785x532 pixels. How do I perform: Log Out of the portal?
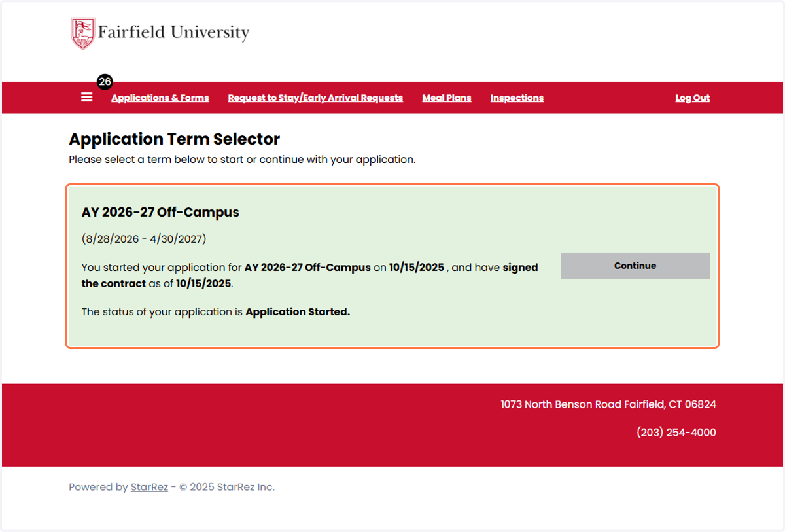pos(692,98)
